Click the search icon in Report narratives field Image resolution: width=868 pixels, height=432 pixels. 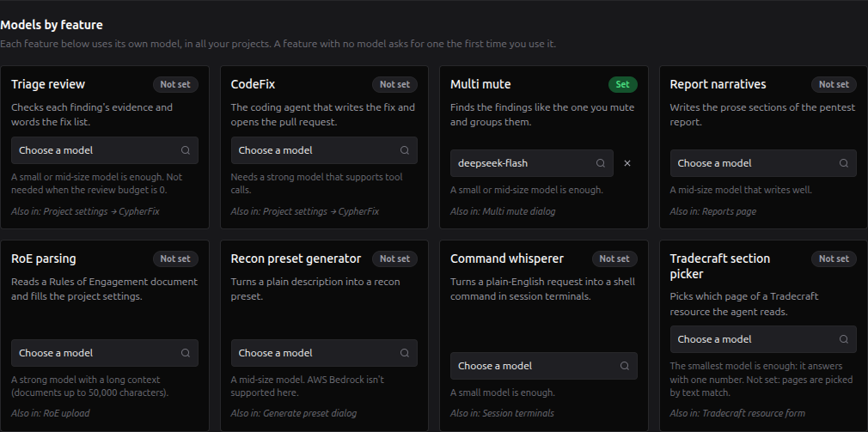point(844,163)
